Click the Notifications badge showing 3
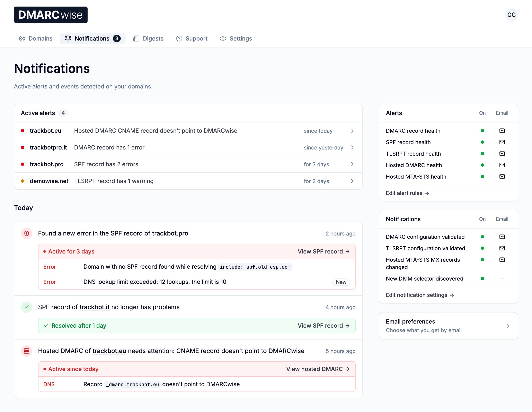Image resolution: width=532 pixels, height=412 pixels. pos(117,38)
